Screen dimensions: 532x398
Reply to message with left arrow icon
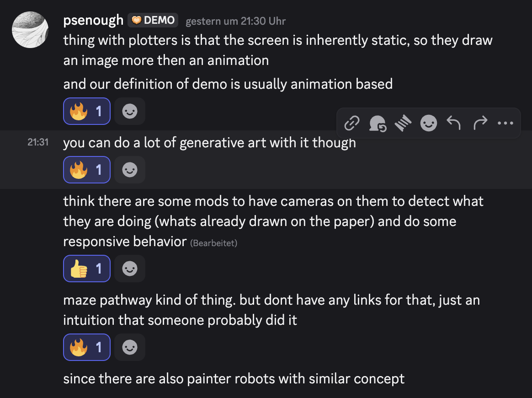tap(453, 123)
